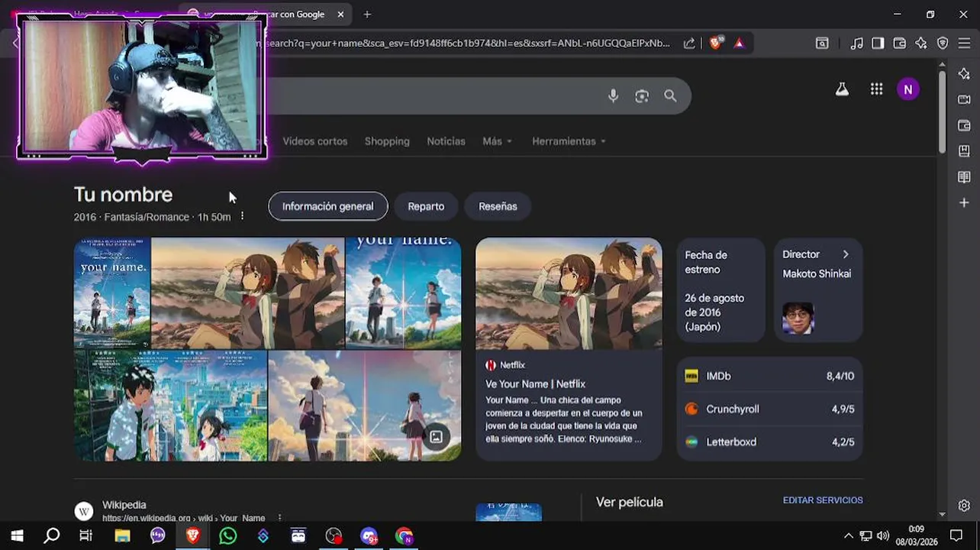Switch to the Videos cortos tab
The height and width of the screenshot is (550, 980).
coord(314,141)
